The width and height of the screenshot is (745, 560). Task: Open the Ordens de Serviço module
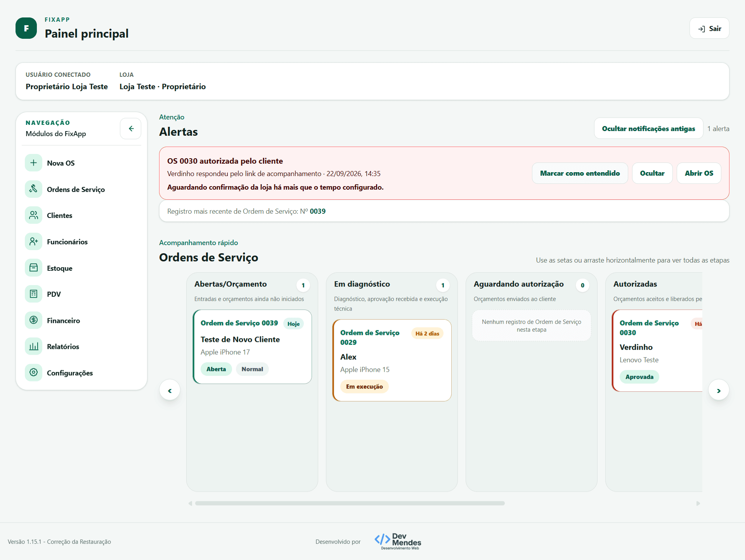pyautogui.click(x=81, y=189)
